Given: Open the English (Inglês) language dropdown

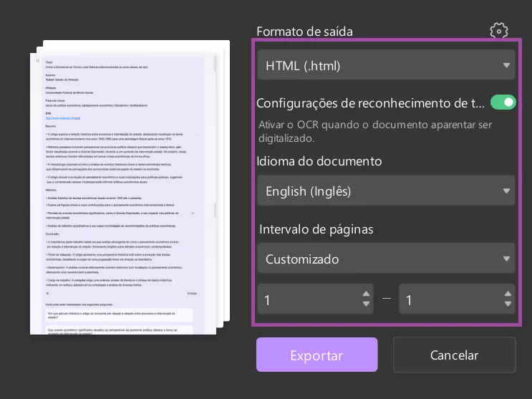Looking at the screenshot, I should [x=386, y=191].
